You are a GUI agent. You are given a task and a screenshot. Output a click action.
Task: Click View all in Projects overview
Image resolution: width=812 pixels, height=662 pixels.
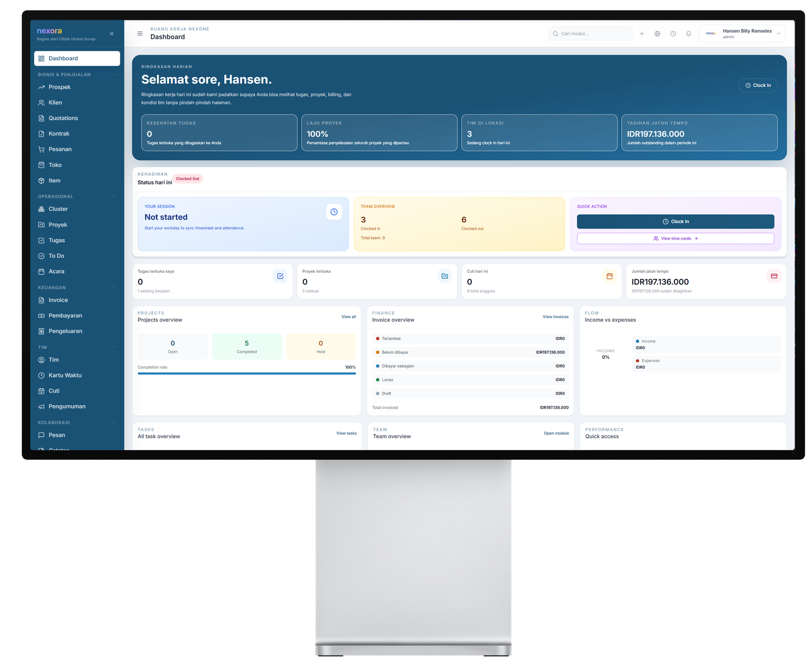click(349, 317)
